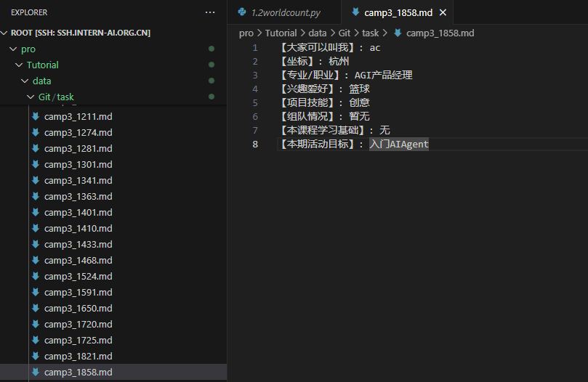Click git status dot beside Tutorial folder
This screenshot has width=588, height=382.
[x=212, y=65]
